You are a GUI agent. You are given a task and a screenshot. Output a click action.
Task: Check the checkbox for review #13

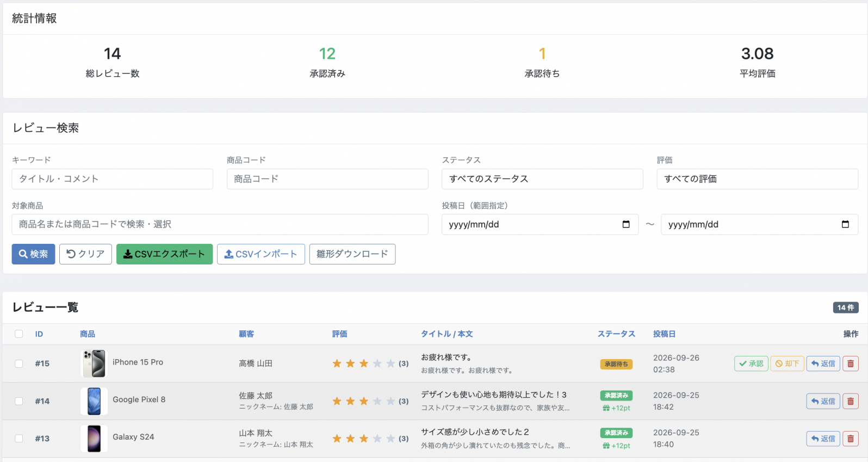(19, 439)
